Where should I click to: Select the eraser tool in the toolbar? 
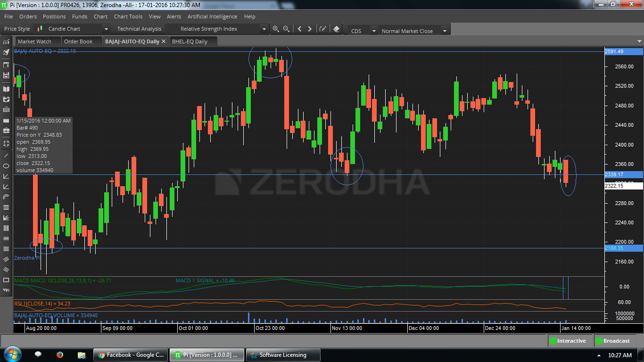pos(336,29)
